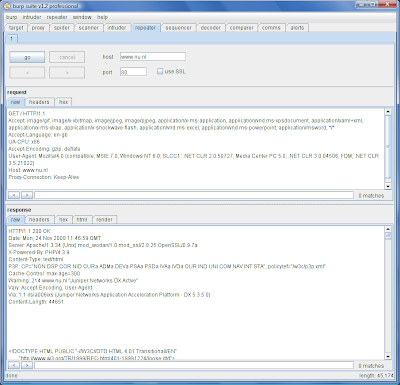Screen dimensions: 400x385
Task: Click the Date response header line
Action: 54,238
